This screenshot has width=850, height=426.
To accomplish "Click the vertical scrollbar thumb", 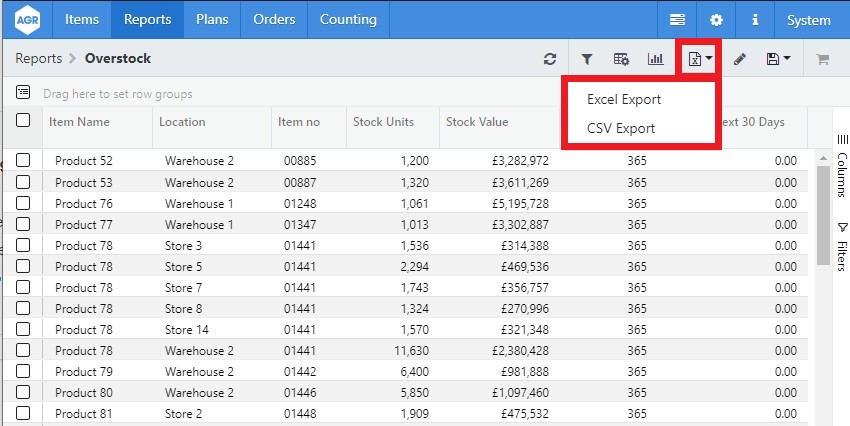I will [x=823, y=216].
